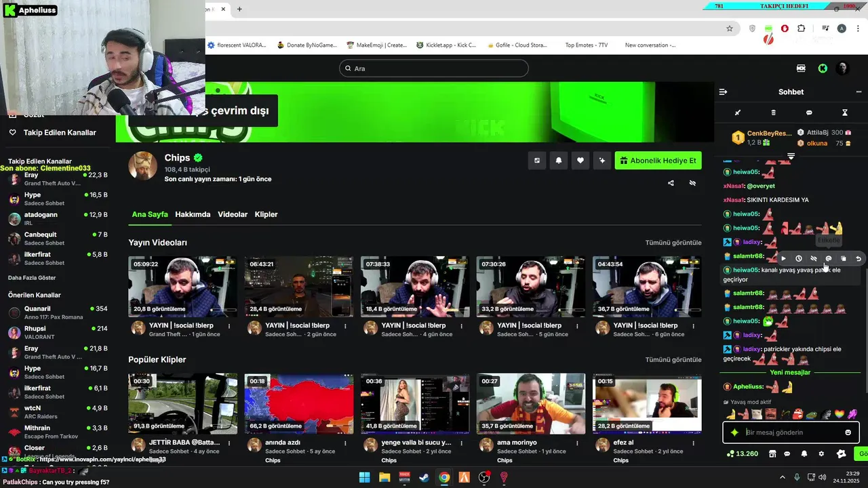This screenshot has width=868, height=488.
Task: Open the shop icon below chat
Action: 772,453
